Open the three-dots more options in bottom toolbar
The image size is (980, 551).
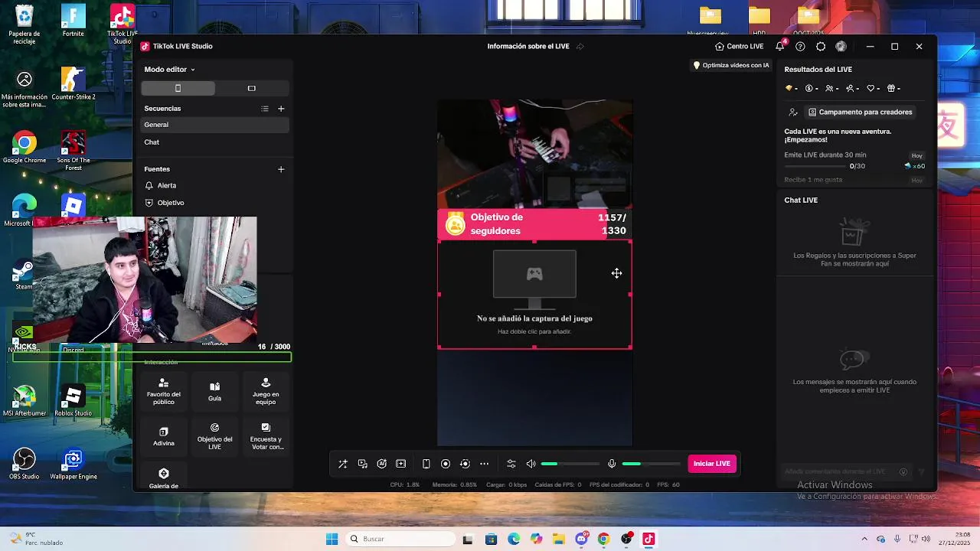click(x=484, y=464)
